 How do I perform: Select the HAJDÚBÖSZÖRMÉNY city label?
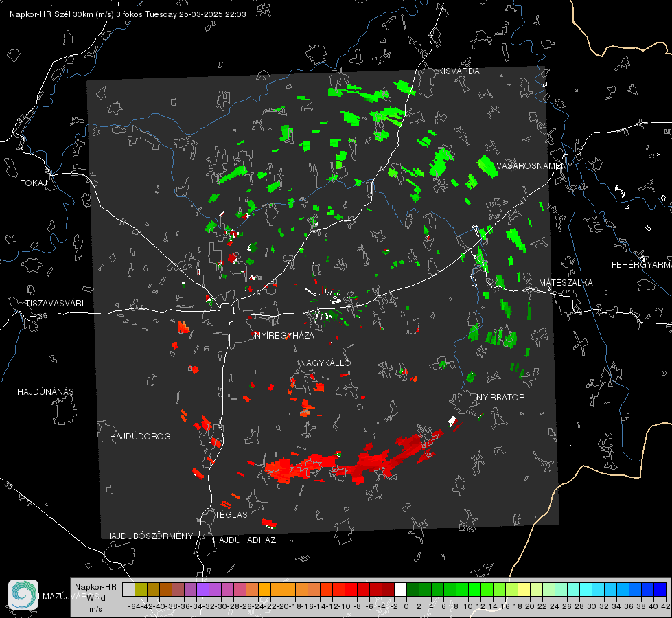click(x=149, y=536)
